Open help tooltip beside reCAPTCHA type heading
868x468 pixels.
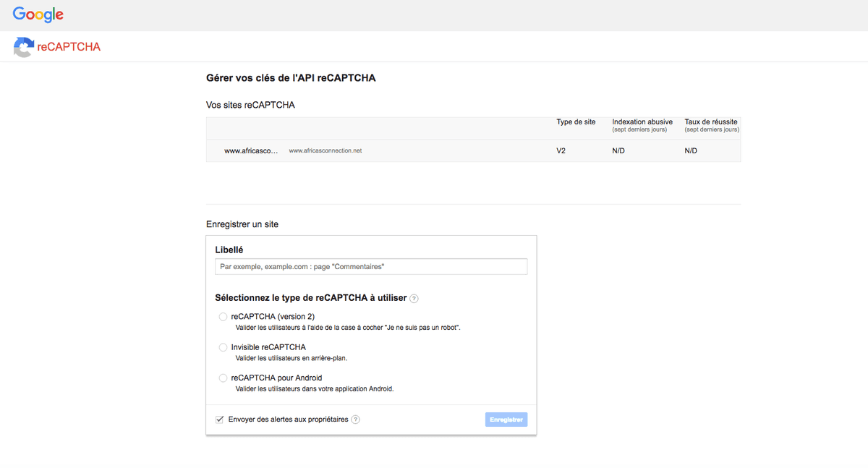(414, 298)
